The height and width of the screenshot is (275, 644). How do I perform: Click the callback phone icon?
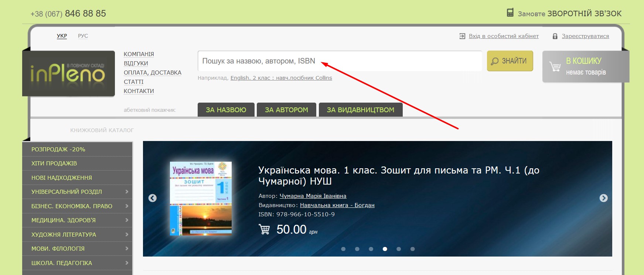(x=510, y=13)
